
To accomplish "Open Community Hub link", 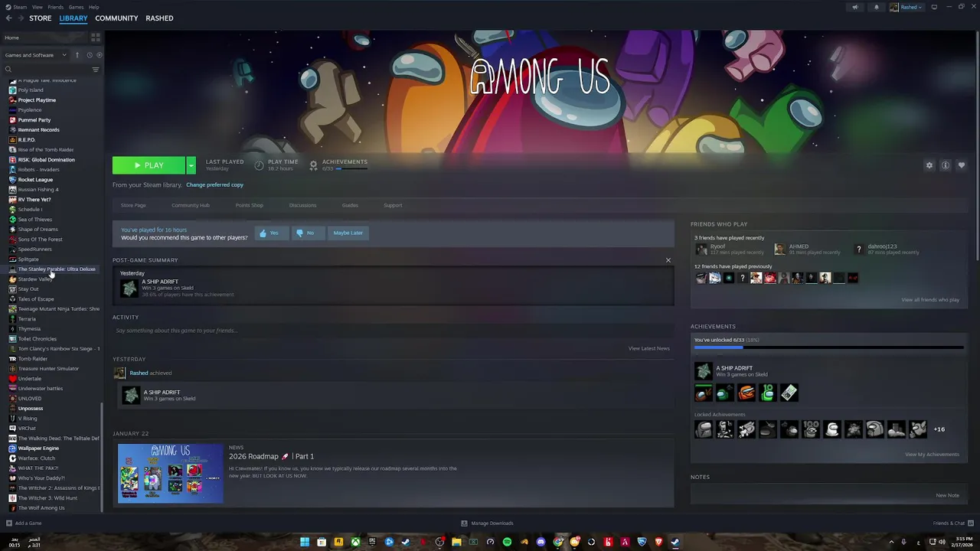I will point(191,205).
